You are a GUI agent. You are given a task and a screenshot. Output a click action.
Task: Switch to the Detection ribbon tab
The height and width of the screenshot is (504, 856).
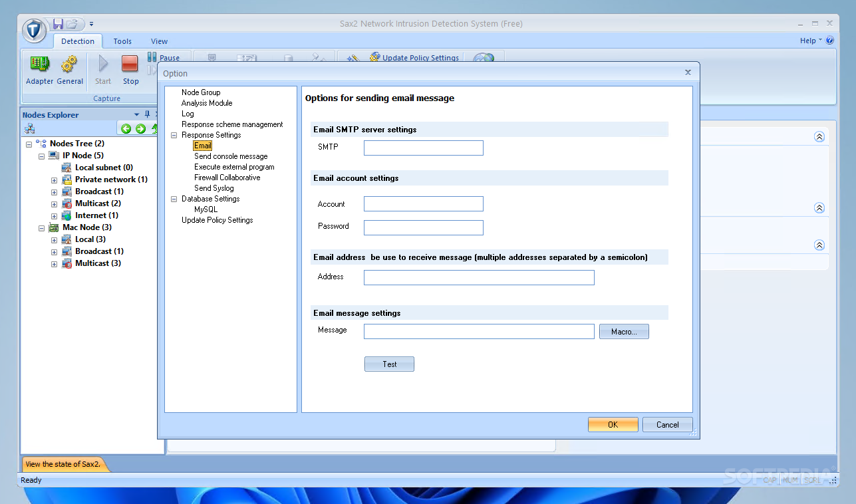click(x=78, y=41)
